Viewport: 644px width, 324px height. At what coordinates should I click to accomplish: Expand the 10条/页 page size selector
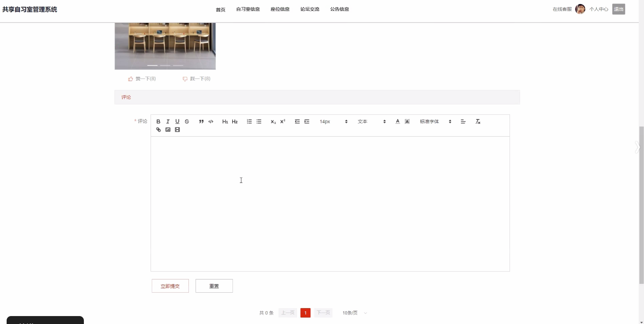[355, 313]
